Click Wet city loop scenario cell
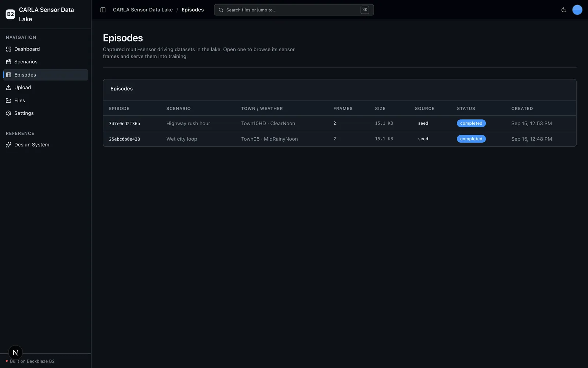 click(182, 139)
